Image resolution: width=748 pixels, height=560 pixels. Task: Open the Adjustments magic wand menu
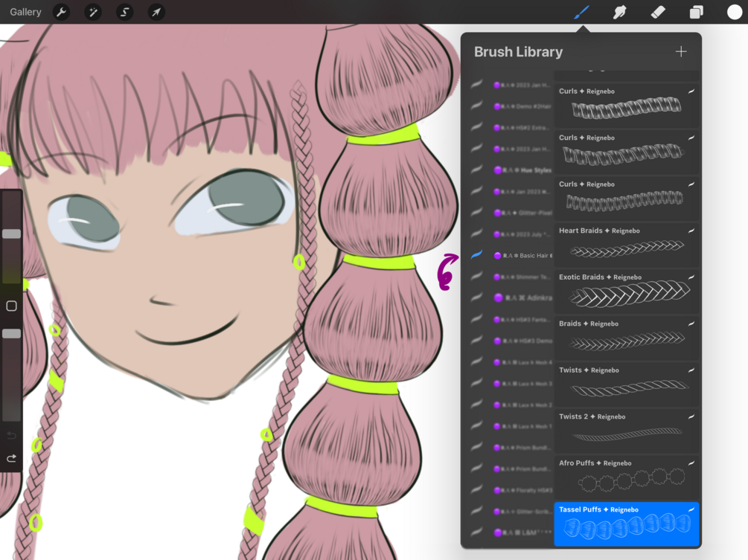(92, 12)
